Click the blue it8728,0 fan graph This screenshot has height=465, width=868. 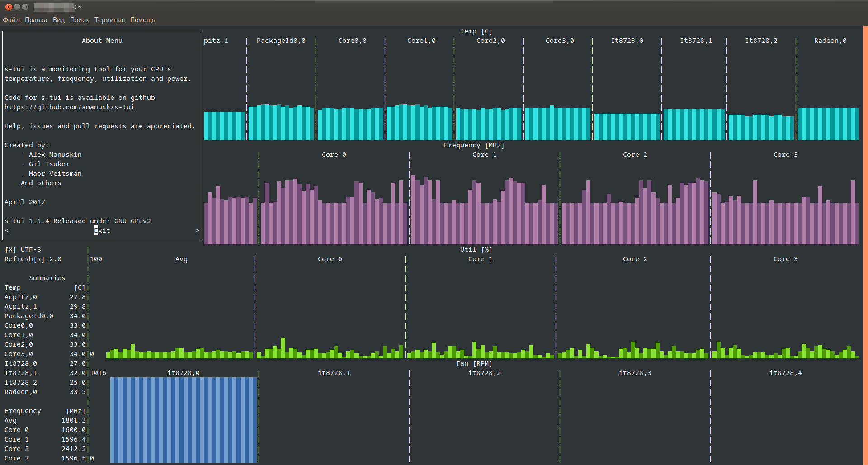[183, 419]
